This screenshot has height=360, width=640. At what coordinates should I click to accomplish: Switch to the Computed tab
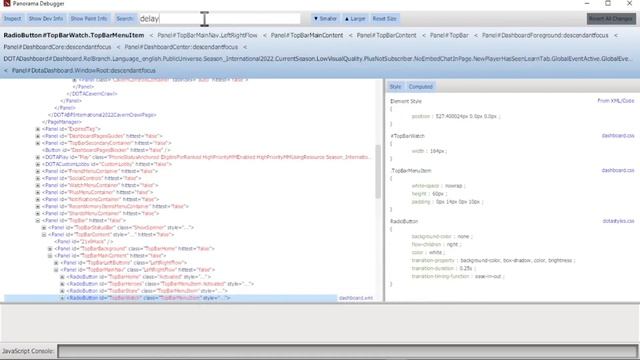(420, 87)
